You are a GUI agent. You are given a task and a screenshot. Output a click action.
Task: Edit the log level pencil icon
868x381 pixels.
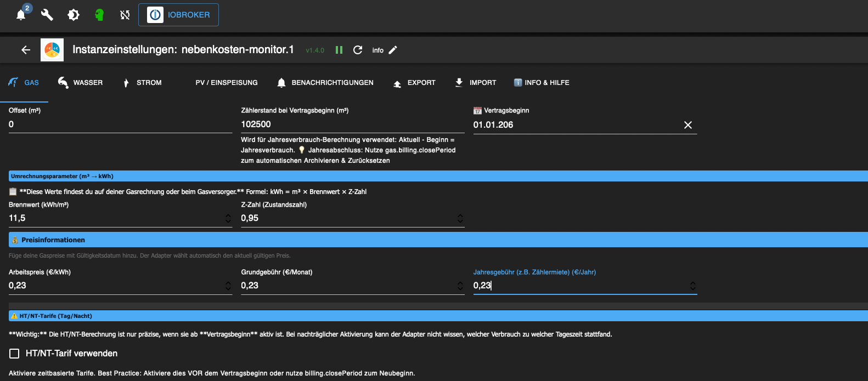pos(393,50)
